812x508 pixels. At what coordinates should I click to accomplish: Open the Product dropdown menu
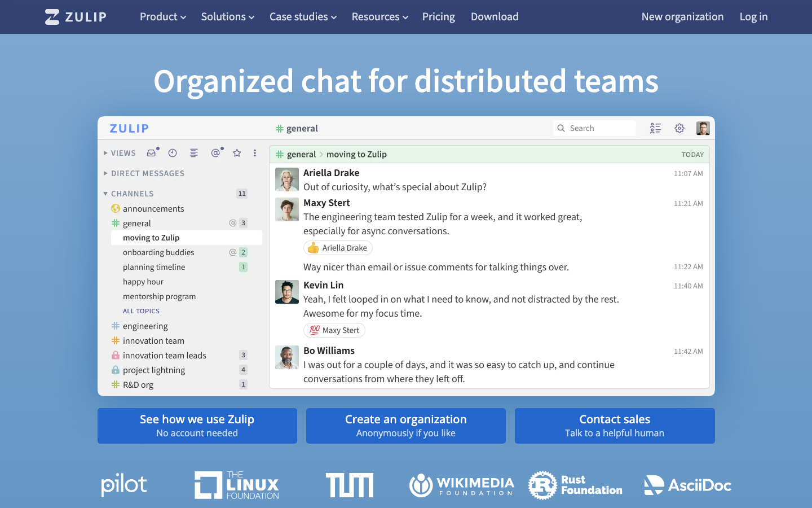click(x=162, y=17)
